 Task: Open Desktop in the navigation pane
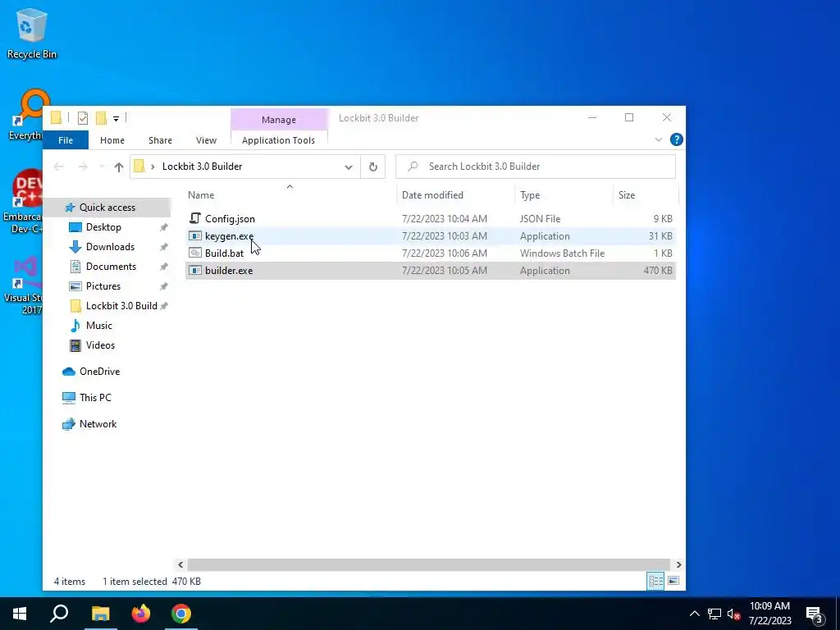click(x=103, y=227)
